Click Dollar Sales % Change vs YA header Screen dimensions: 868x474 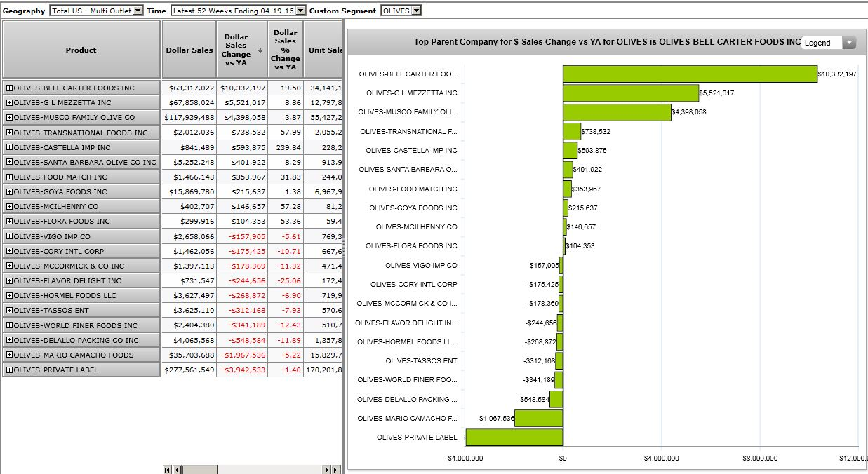[285, 50]
